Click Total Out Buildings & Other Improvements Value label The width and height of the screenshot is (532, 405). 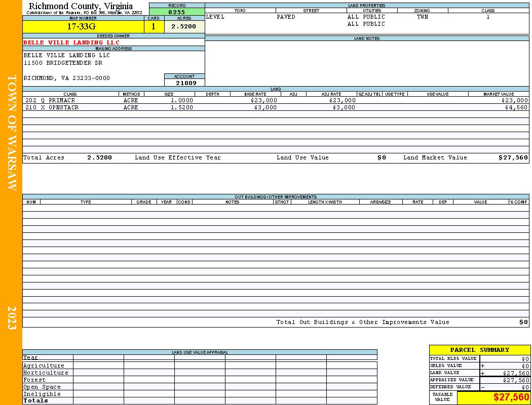[363, 322]
